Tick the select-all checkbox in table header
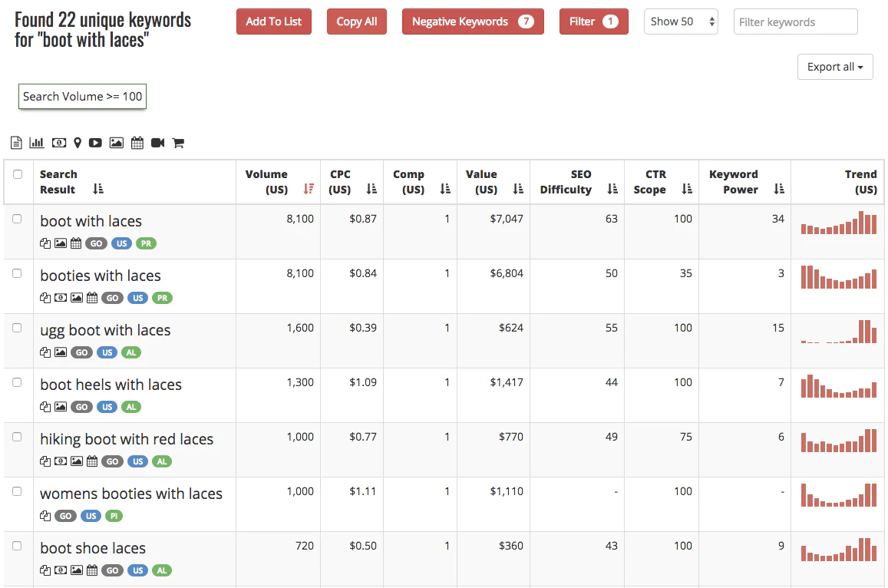 pyautogui.click(x=18, y=174)
